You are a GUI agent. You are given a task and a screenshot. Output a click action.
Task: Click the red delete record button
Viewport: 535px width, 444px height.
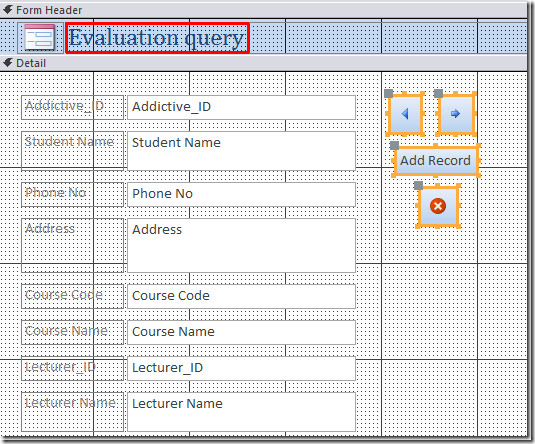(x=438, y=206)
